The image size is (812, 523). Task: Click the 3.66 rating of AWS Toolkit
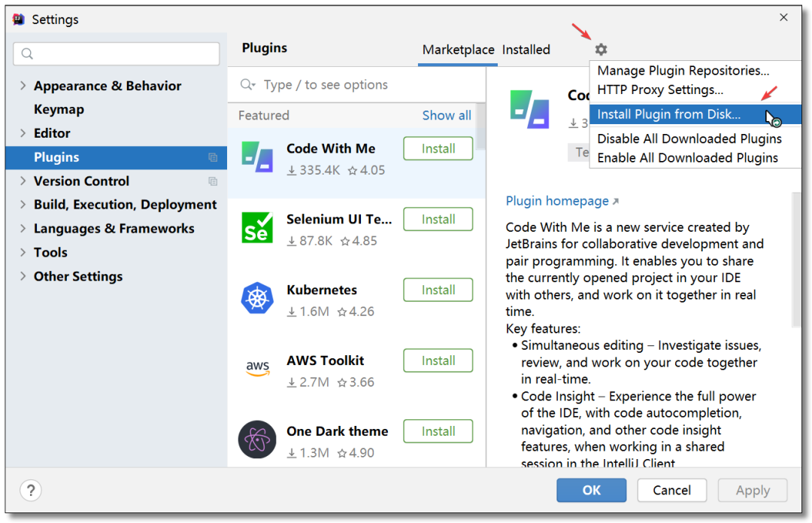(x=356, y=382)
